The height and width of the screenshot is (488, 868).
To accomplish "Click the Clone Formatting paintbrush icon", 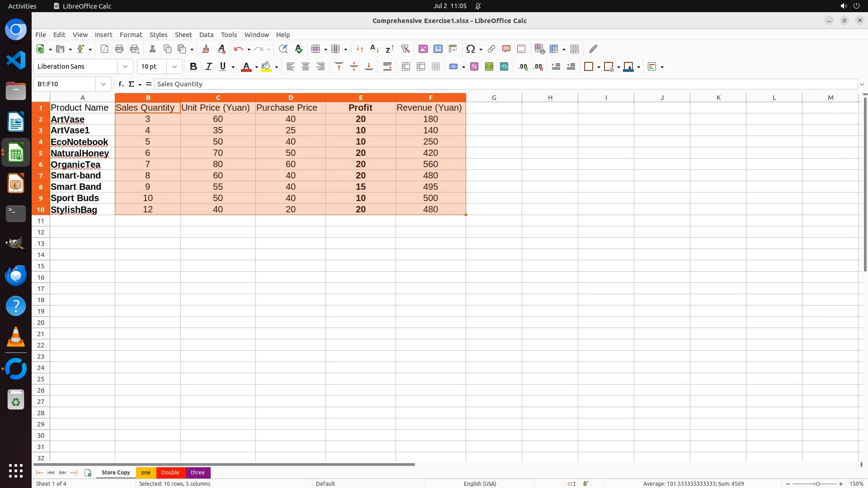I will (x=206, y=49).
